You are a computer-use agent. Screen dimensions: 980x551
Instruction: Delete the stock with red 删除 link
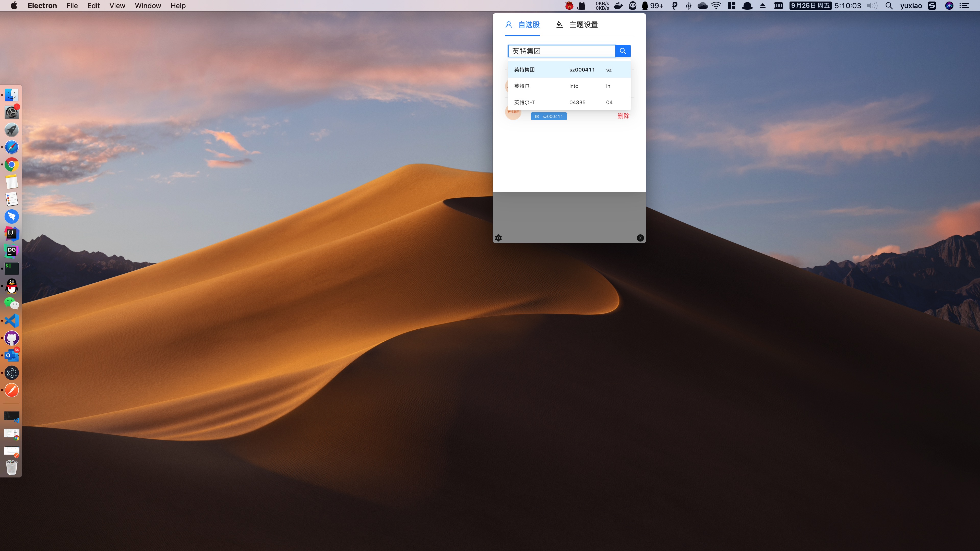point(623,116)
